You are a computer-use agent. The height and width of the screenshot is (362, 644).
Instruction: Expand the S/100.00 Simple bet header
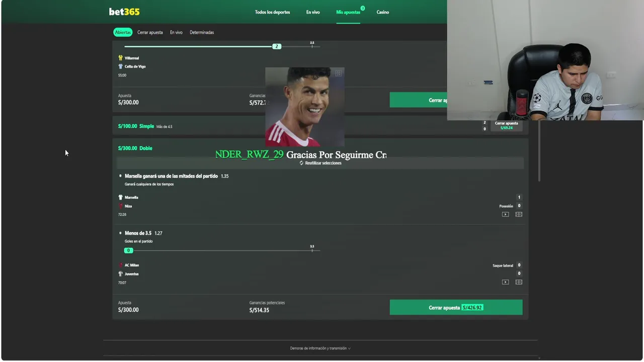point(320,126)
